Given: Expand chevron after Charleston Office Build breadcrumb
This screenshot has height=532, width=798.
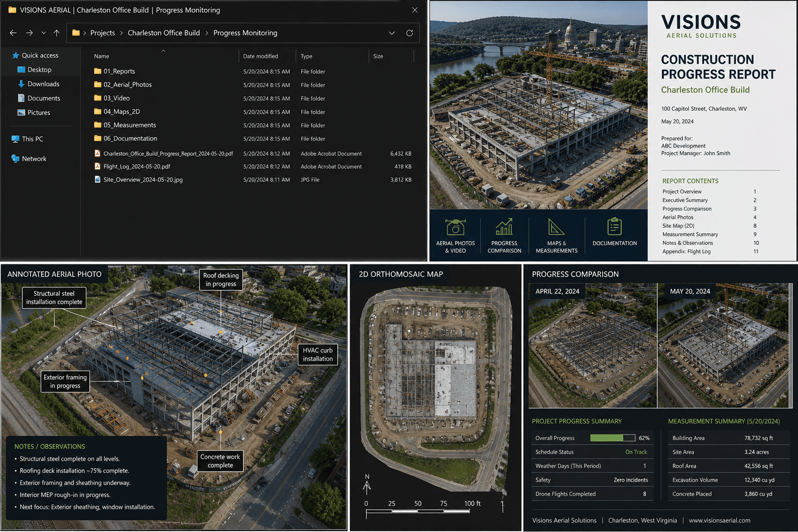Looking at the screenshot, I should click(207, 33).
